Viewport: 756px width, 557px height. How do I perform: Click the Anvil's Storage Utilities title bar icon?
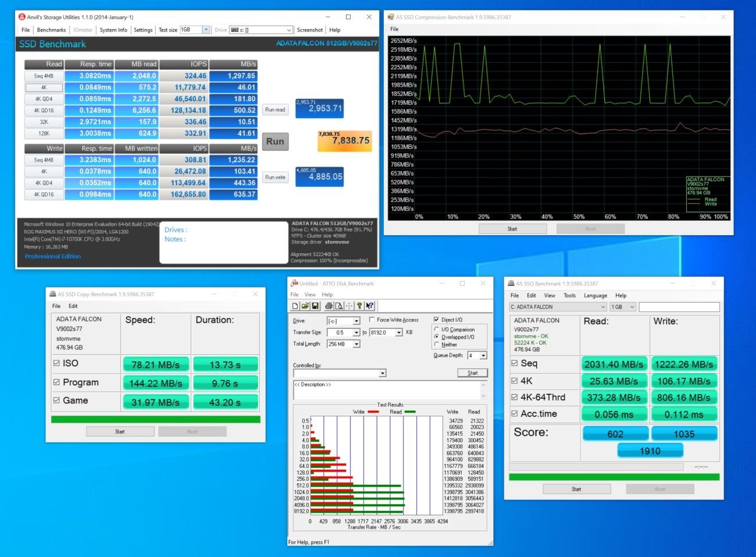click(22, 17)
